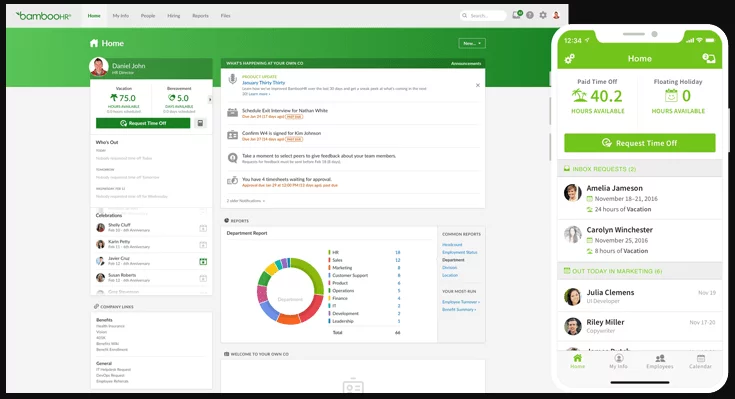This screenshot has width=735, height=399.
Task: Click Daniel John's profile photo
Action: click(99, 67)
